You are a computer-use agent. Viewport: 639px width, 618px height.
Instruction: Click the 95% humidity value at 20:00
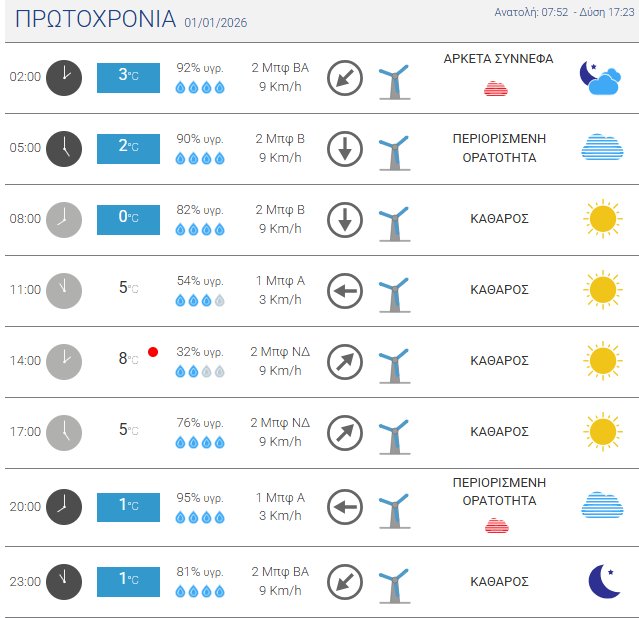coord(200,496)
